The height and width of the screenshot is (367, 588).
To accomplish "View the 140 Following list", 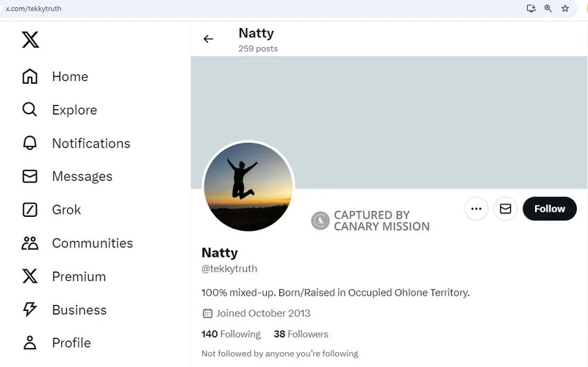I will pos(231,334).
